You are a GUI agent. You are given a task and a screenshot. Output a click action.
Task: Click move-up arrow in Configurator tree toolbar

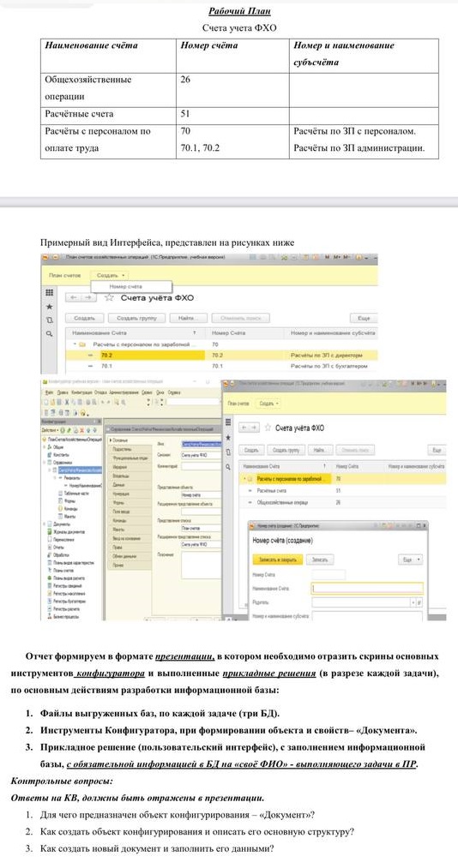[x=88, y=430]
